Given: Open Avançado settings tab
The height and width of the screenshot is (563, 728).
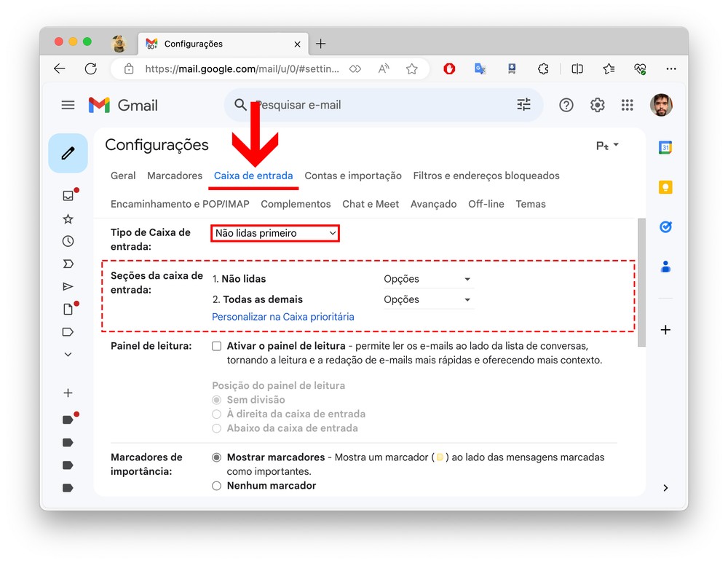Looking at the screenshot, I should tap(433, 204).
